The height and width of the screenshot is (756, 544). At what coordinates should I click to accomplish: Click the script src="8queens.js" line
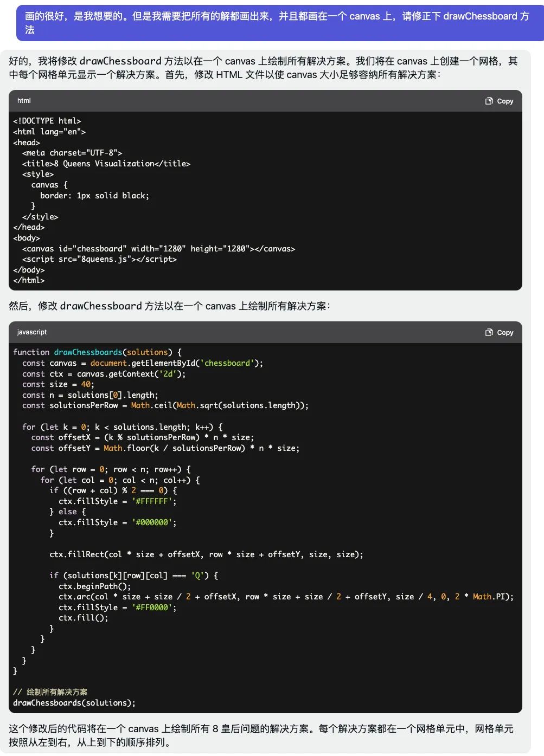tap(99, 259)
